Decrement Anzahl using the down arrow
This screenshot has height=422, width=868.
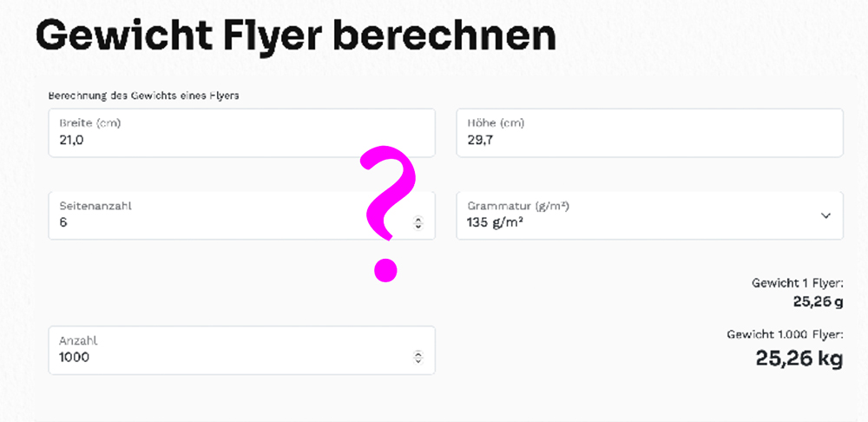[418, 361]
